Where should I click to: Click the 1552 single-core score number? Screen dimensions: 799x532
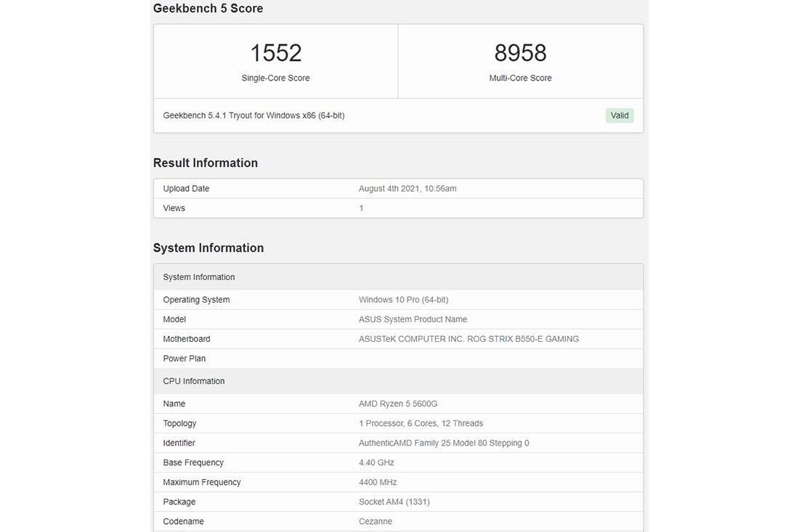click(x=275, y=53)
